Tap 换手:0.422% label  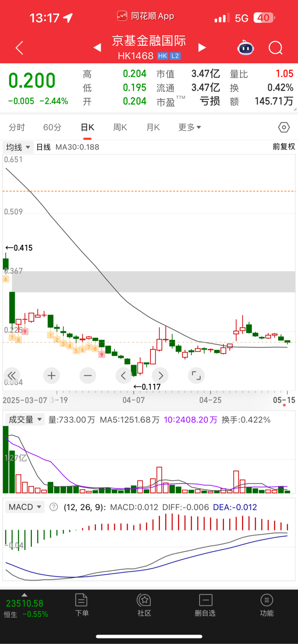246,420
